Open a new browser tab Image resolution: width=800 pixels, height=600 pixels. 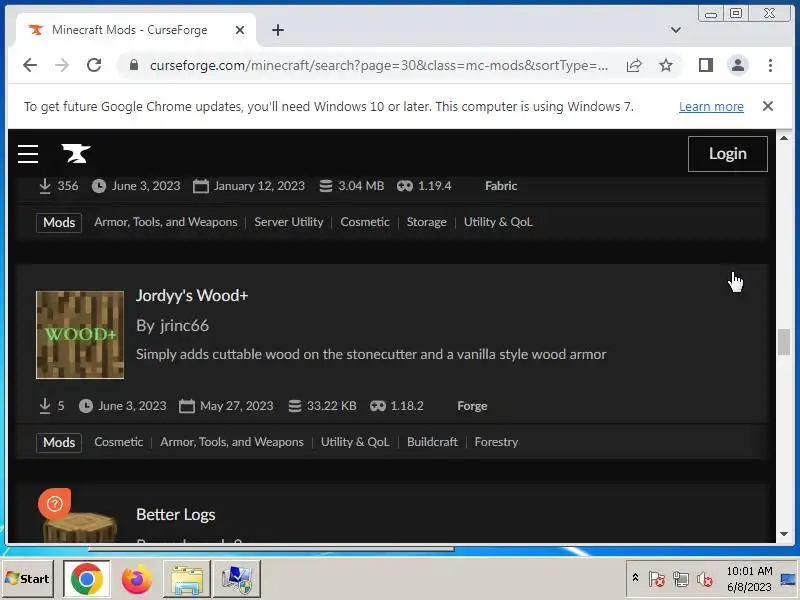click(278, 30)
